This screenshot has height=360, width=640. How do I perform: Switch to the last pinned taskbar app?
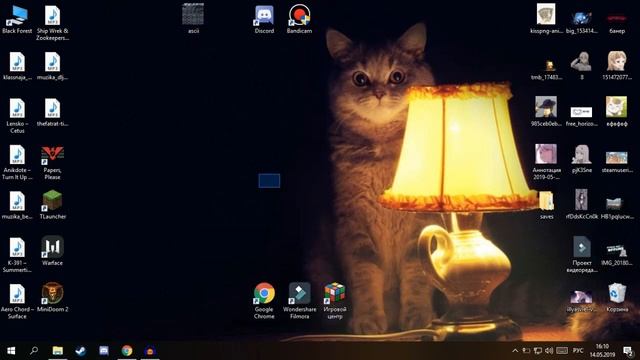[150, 351]
